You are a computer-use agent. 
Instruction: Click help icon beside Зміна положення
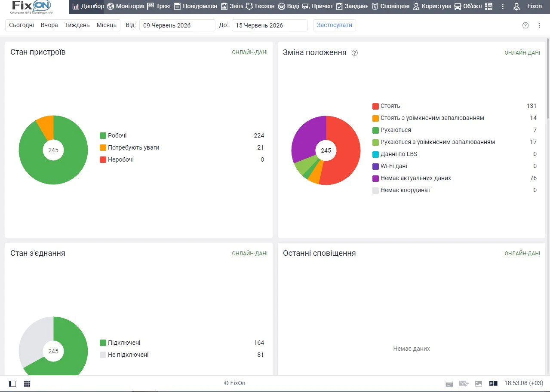(x=355, y=53)
